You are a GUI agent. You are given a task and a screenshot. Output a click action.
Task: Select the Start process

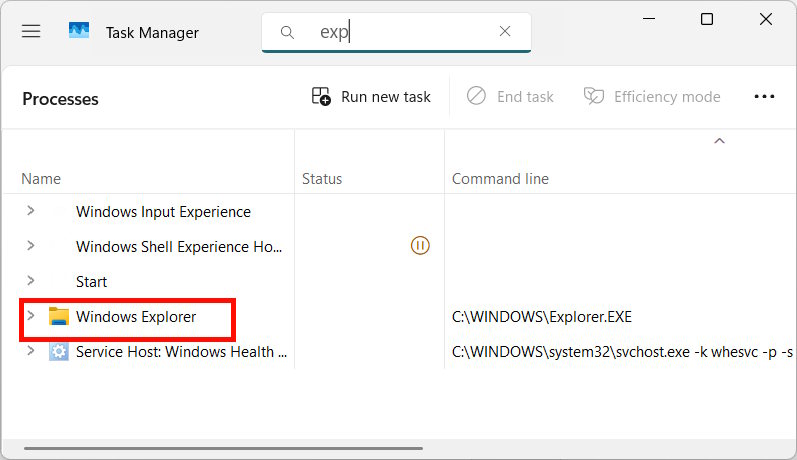tap(91, 282)
